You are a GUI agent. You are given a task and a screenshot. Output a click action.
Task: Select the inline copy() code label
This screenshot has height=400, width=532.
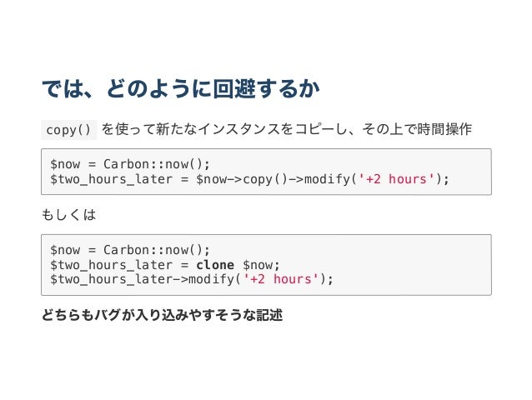point(69,130)
